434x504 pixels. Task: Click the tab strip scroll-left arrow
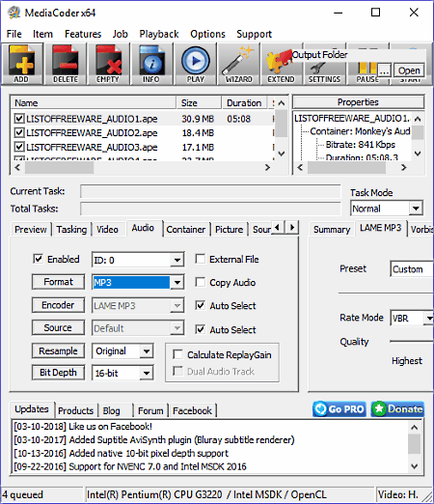[278, 228]
